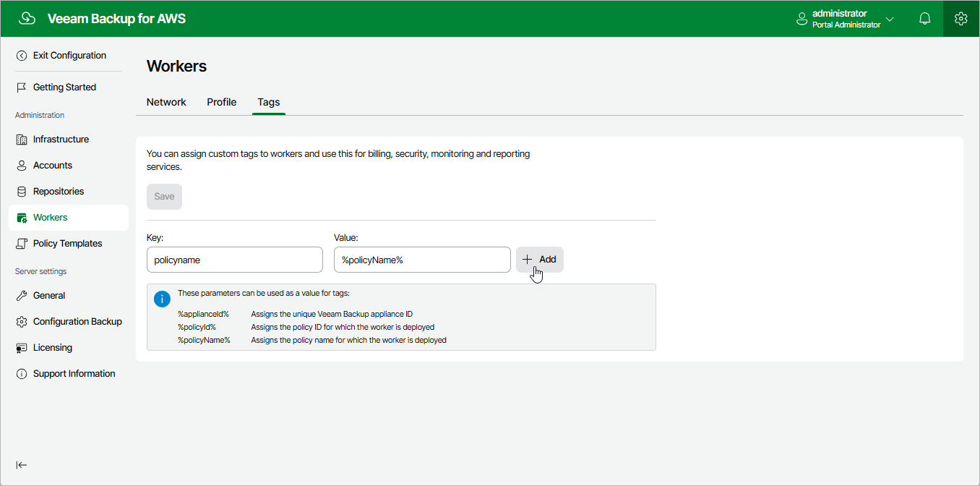Viewport: 980px width, 486px height.
Task: Click the %policyId% parameter text
Action: click(x=197, y=328)
